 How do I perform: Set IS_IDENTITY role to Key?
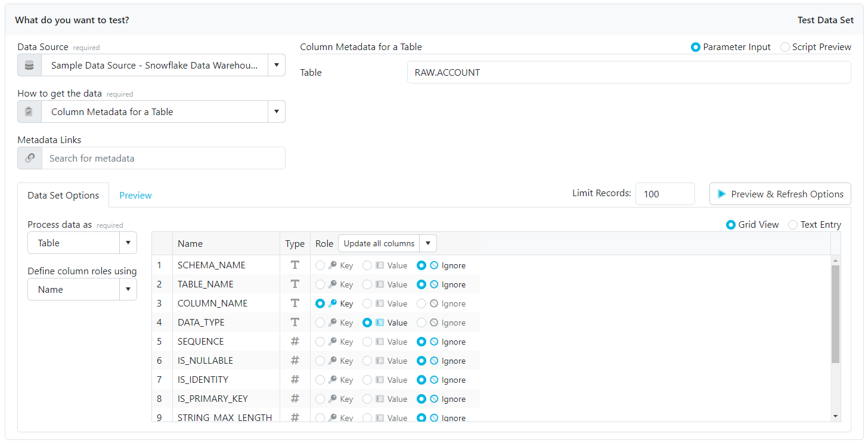click(x=320, y=380)
